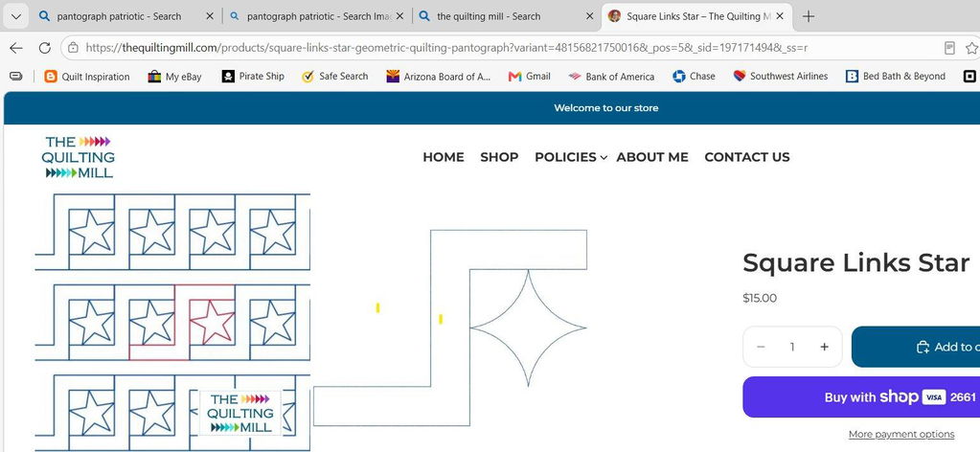This screenshot has width=980, height=452.
Task: Open Quilt Inspiration bookmark
Action: coord(87,77)
